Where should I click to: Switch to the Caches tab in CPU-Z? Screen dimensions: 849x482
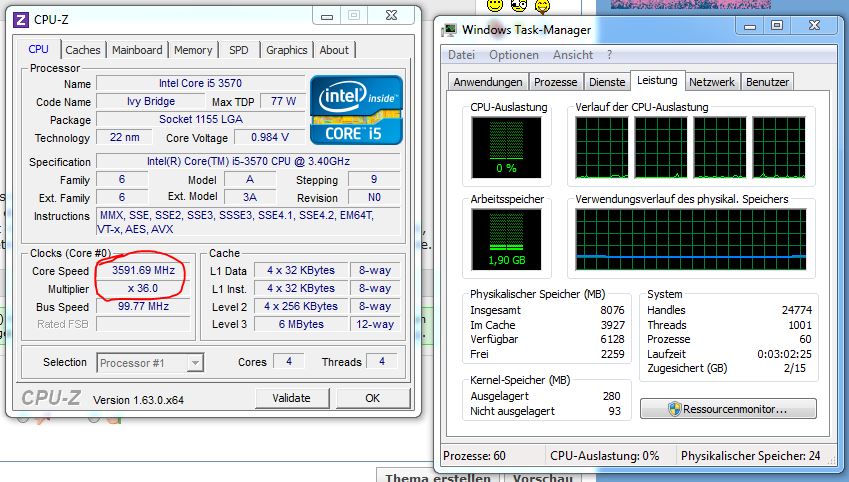coord(83,50)
